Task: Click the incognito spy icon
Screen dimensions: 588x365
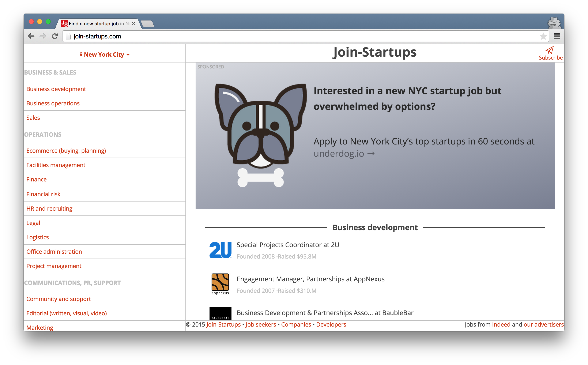Action: coord(554,23)
